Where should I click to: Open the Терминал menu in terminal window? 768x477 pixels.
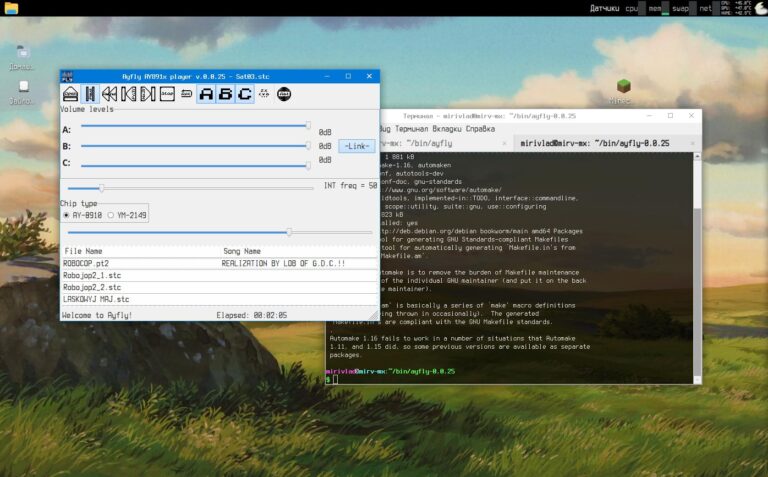(411, 129)
